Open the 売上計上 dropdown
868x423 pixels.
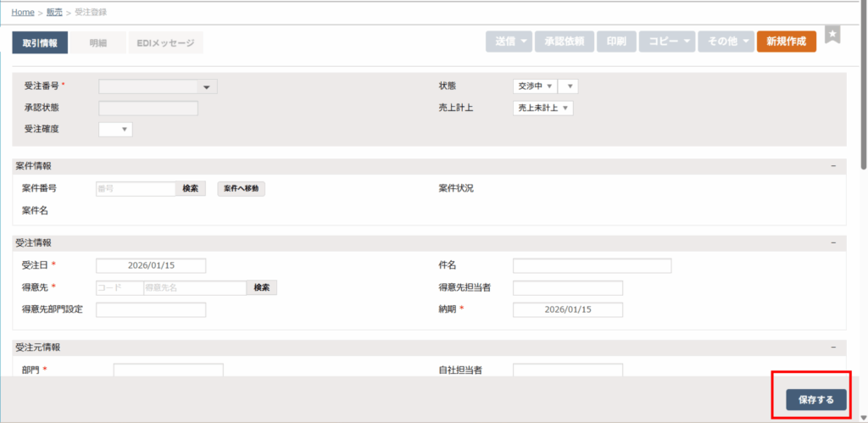click(x=543, y=109)
